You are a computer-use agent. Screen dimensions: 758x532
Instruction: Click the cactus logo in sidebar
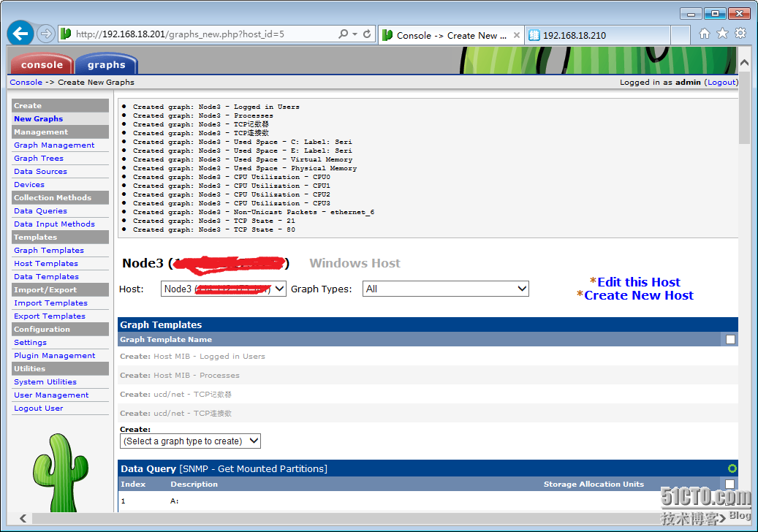click(60, 473)
